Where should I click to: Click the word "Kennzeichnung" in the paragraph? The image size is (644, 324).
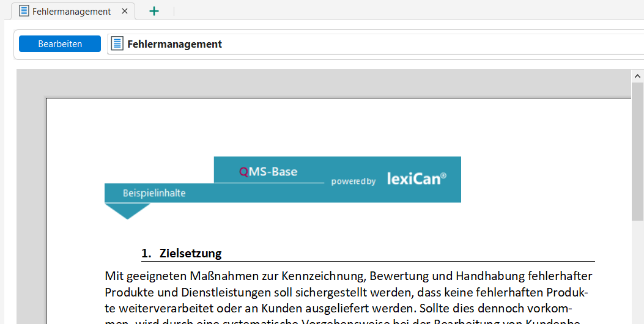(329, 276)
